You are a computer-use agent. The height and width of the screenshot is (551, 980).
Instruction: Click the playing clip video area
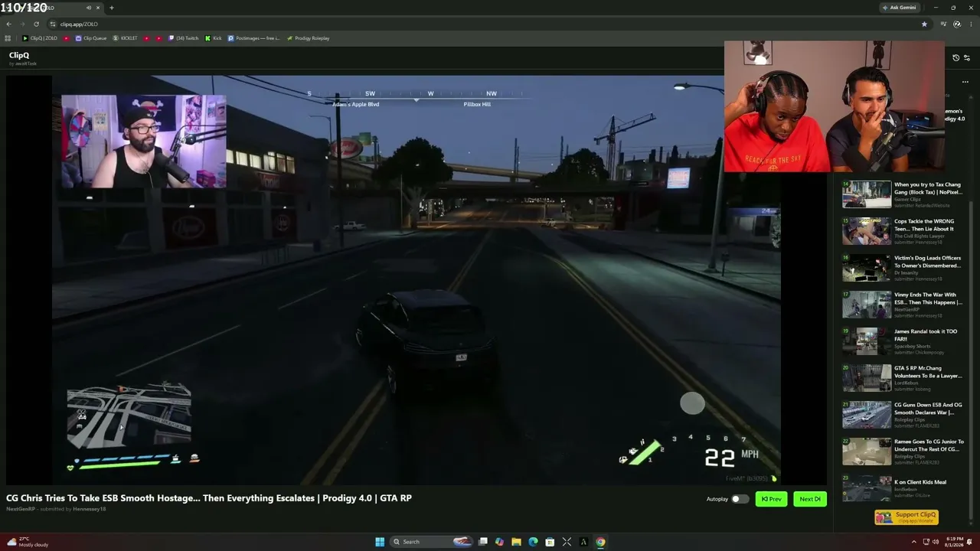[x=416, y=280]
